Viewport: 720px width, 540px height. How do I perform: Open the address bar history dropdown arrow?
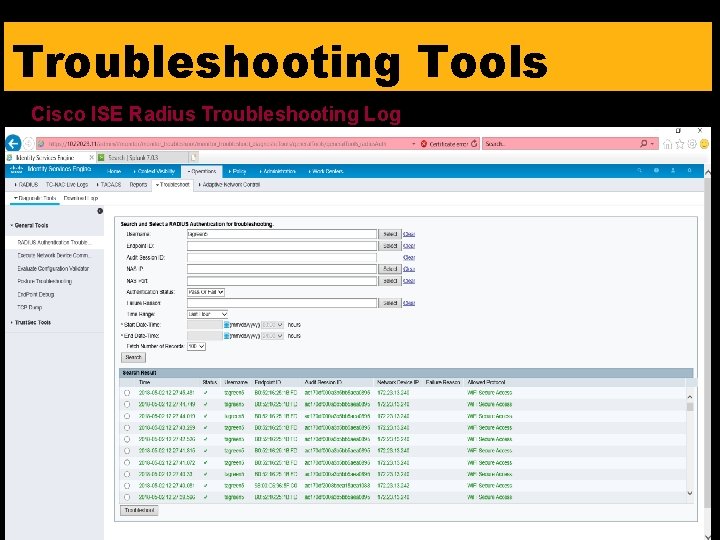(413, 144)
